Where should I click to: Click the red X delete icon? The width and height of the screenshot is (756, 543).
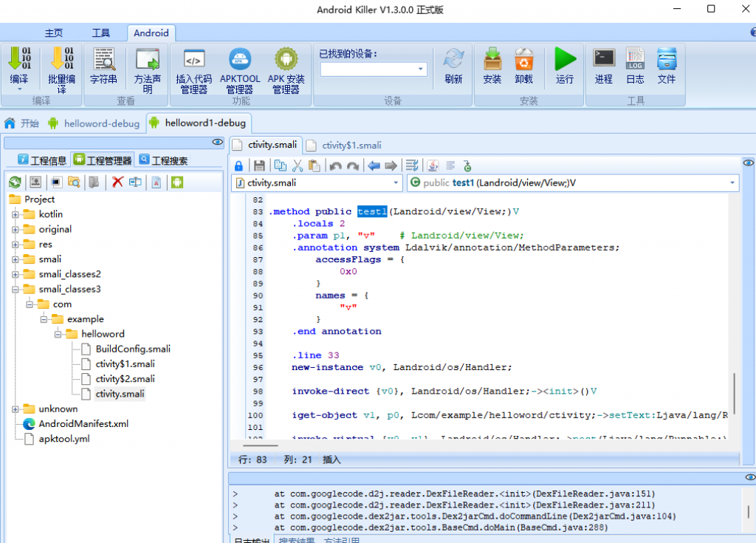click(117, 182)
